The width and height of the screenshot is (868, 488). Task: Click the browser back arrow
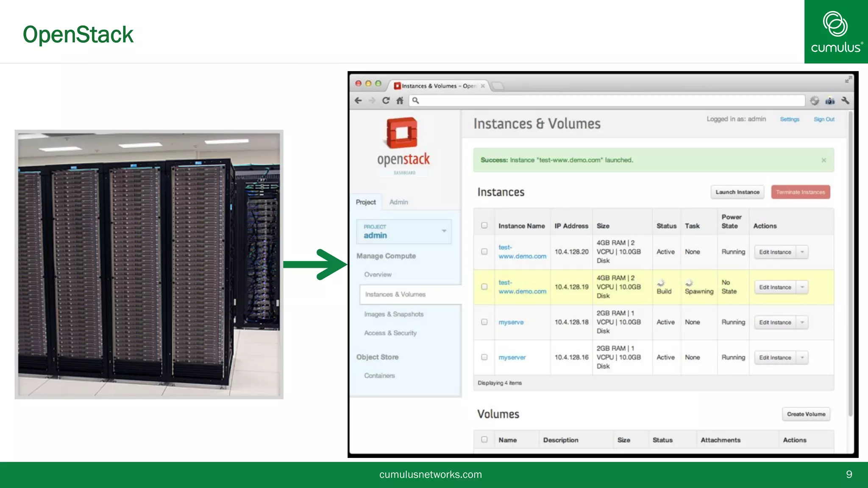click(x=358, y=100)
